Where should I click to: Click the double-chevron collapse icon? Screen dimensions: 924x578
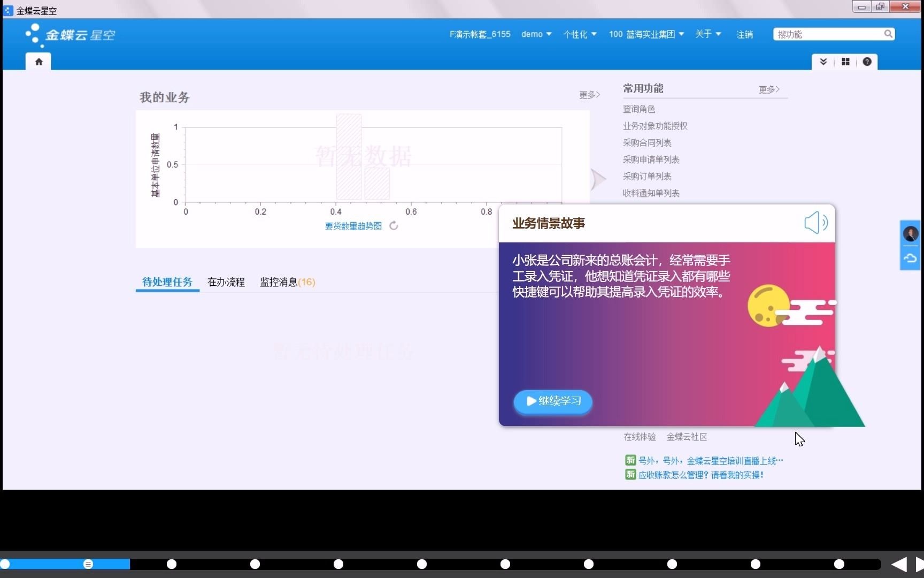[823, 62]
